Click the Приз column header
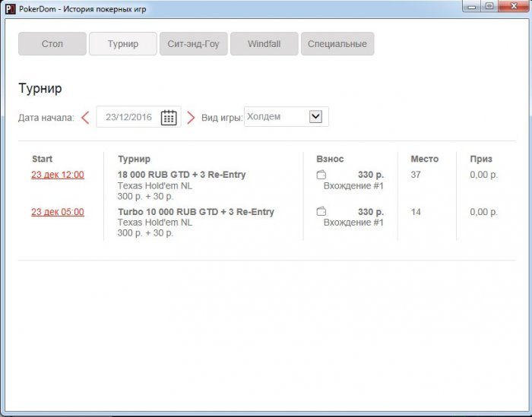The width and height of the screenshot is (532, 417). tap(480, 159)
